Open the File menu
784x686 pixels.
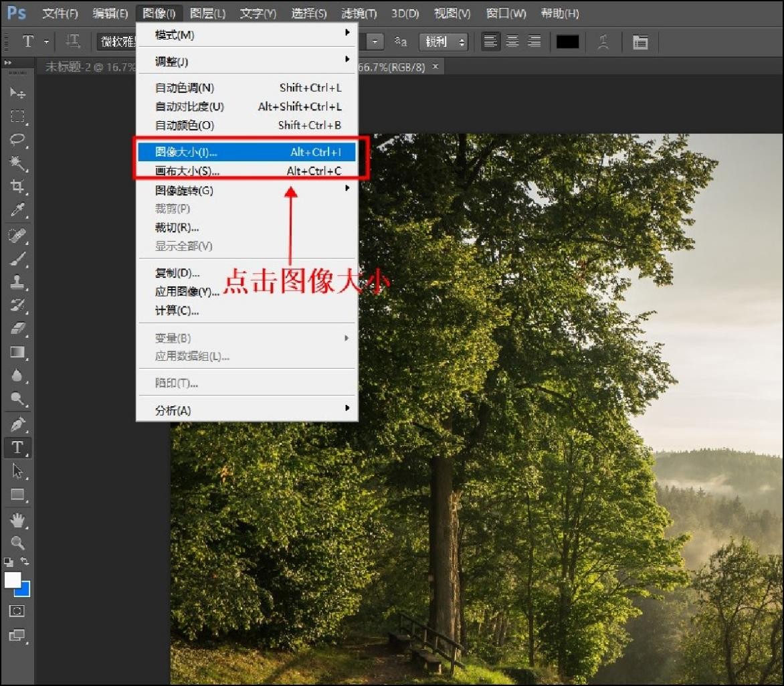[60, 13]
